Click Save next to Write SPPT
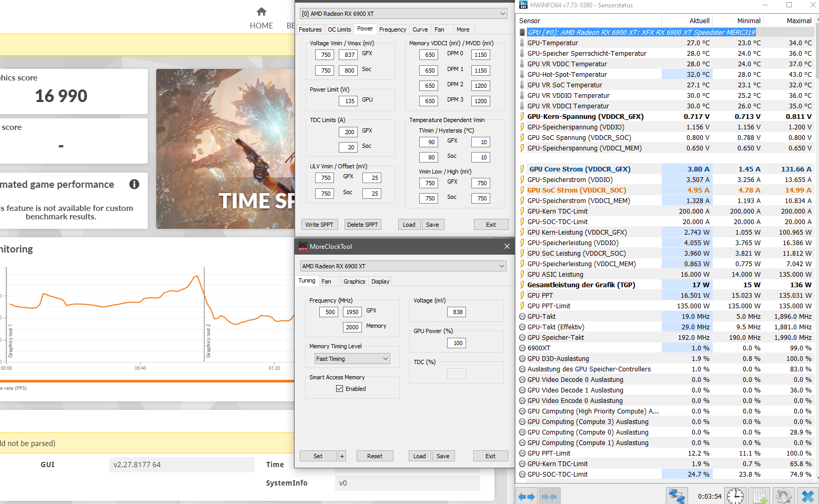 432,225
